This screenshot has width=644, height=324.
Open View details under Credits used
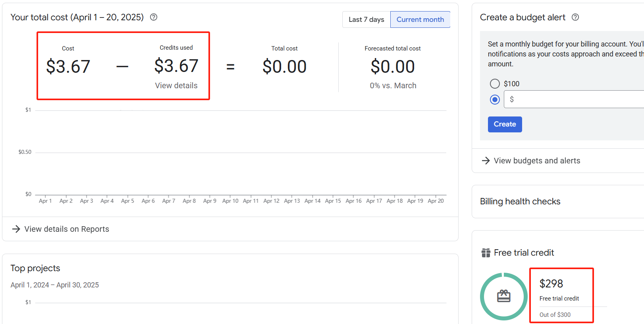point(176,85)
